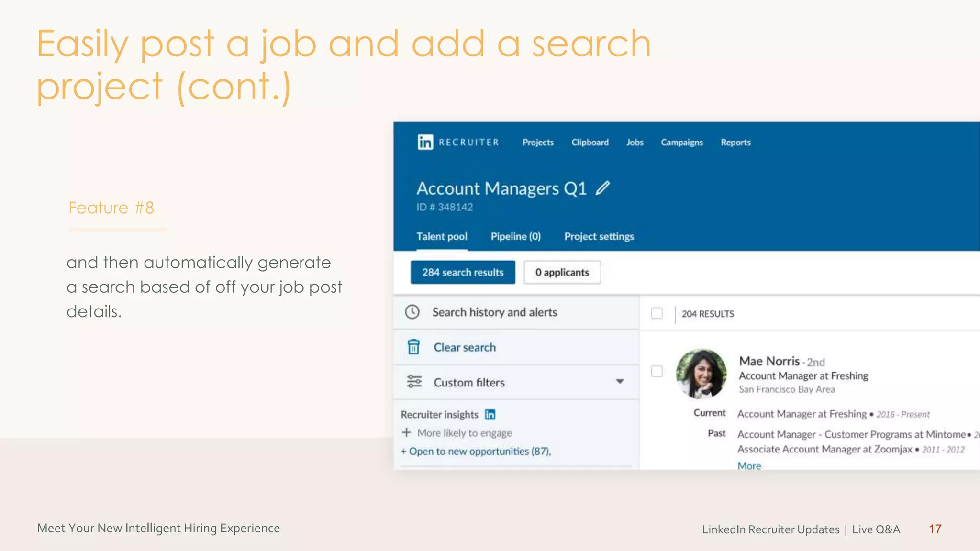Click Account Manager at Freshing 2016 - Present line
This screenshot has height=551, width=980.
point(834,414)
